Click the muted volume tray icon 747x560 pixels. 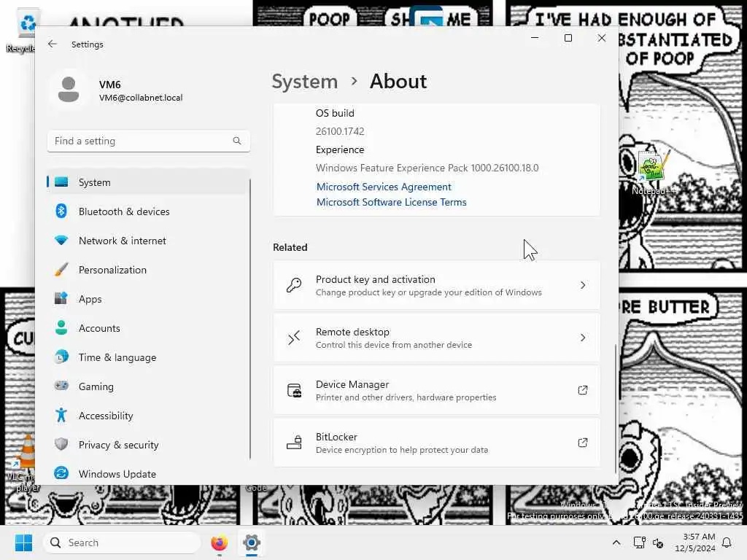pos(658,542)
